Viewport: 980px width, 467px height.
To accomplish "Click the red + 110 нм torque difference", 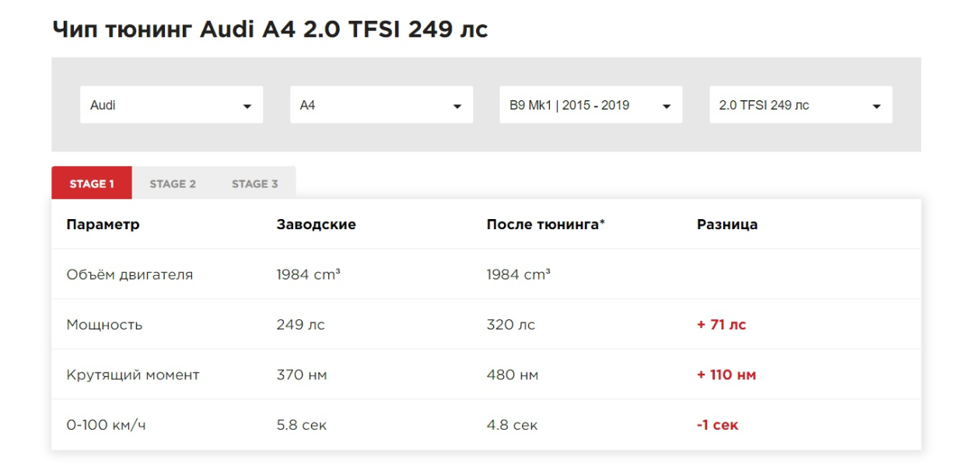I will pyautogui.click(x=726, y=375).
